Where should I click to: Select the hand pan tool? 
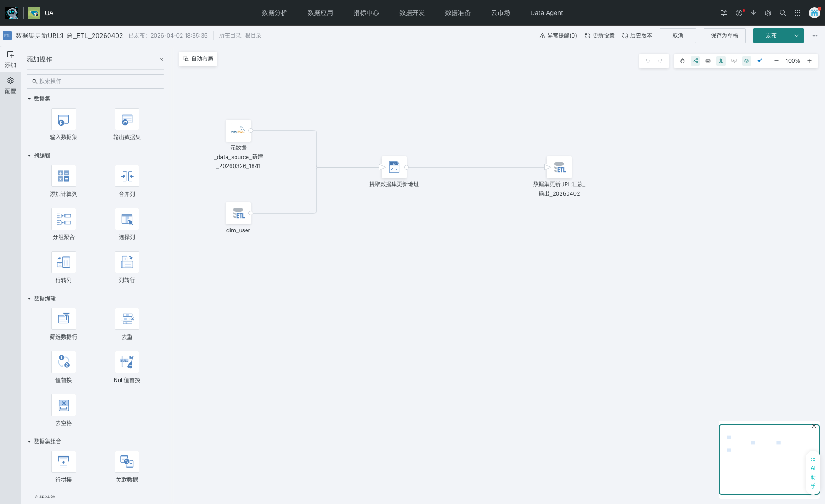pos(682,61)
